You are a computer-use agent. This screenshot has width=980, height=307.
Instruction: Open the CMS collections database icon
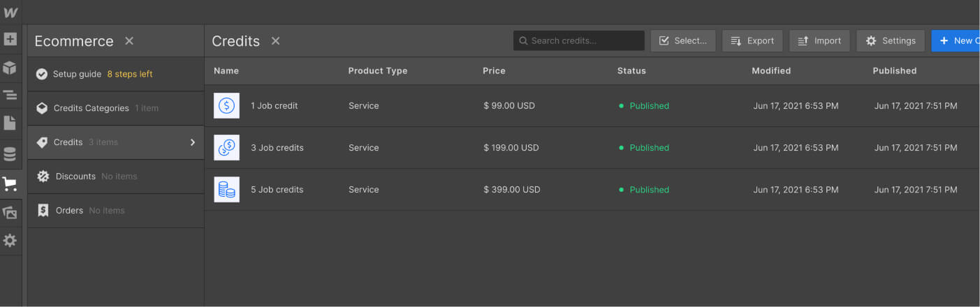click(x=10, y=153)
